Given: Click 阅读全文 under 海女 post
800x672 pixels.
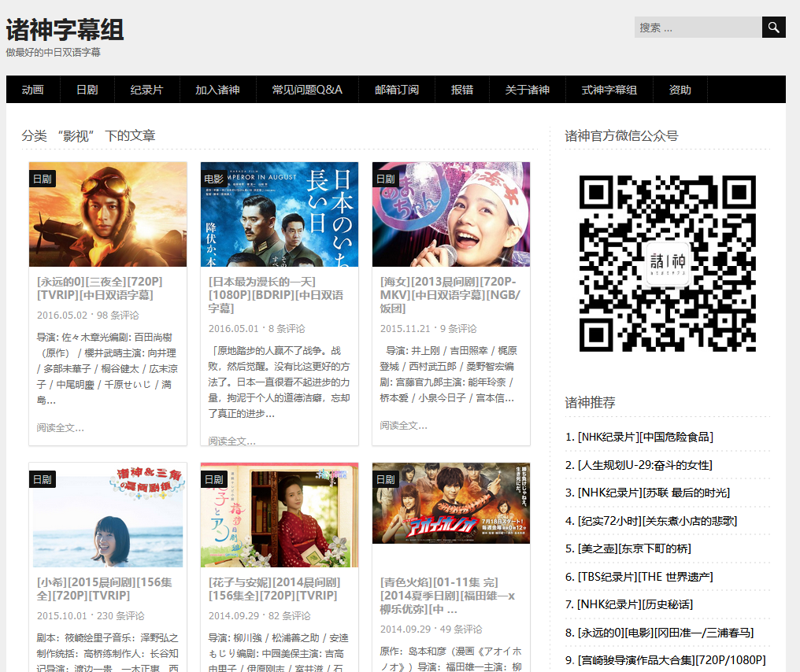Looking at the screenshot, I should 404,425.
